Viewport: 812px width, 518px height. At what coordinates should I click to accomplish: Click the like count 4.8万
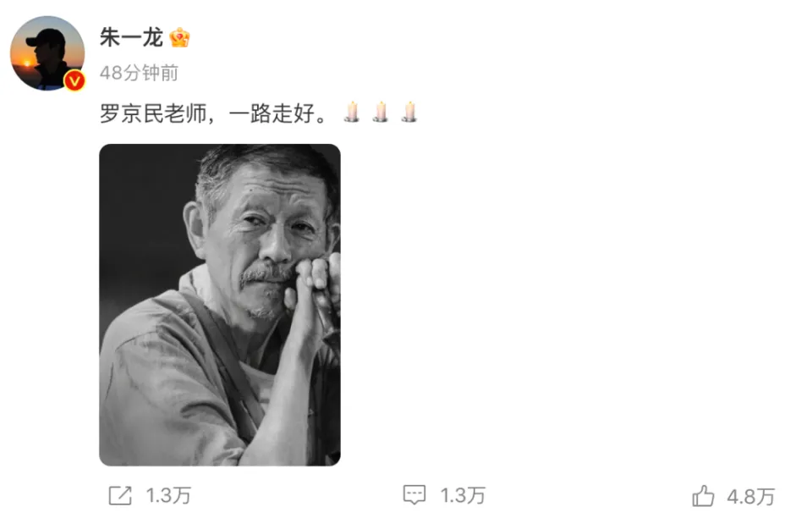pos(751,497)
